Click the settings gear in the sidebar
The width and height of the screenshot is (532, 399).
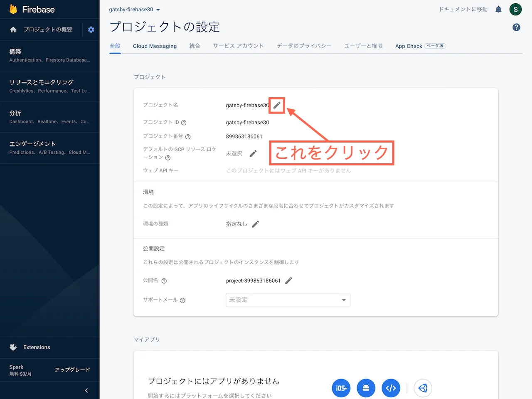[91, 30]
